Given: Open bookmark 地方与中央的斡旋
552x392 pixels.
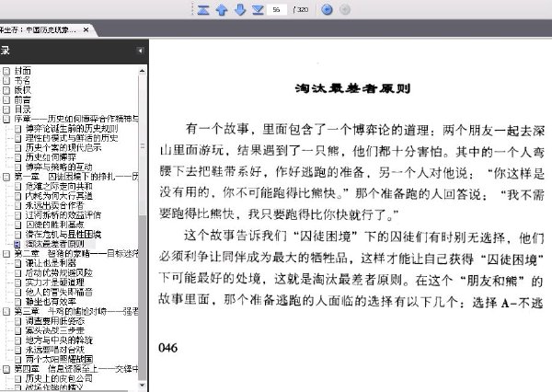Looking at the screenshot, I should [x=59, y=340].
